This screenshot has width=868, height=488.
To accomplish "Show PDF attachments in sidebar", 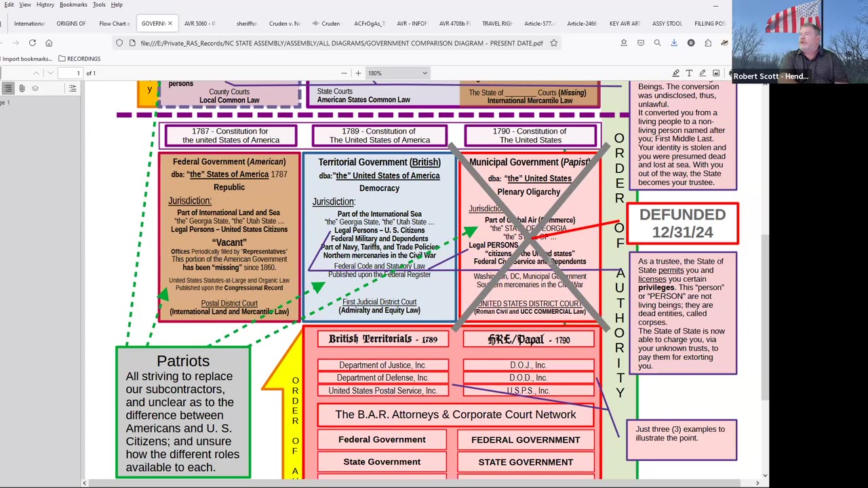I will [22, 88].
